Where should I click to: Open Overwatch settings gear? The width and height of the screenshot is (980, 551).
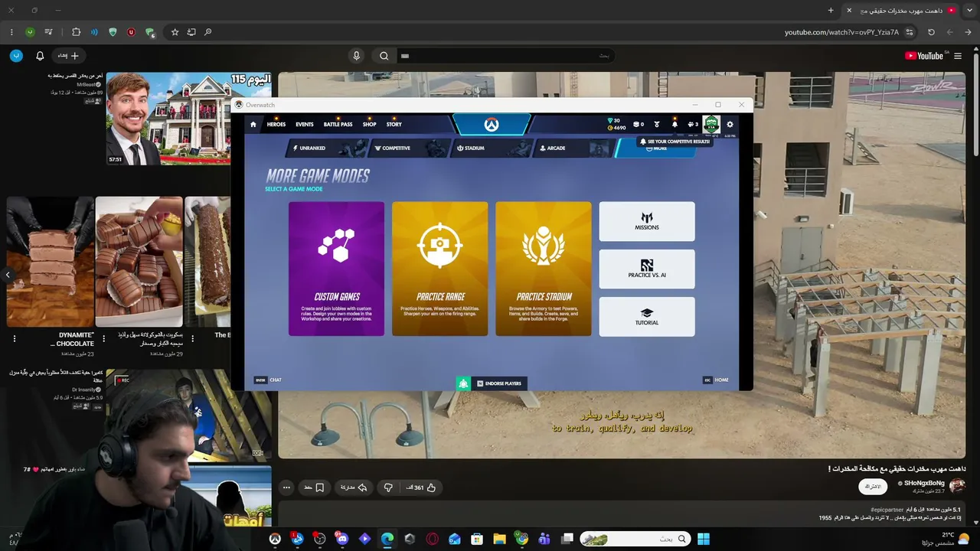(x=730, y=124)
